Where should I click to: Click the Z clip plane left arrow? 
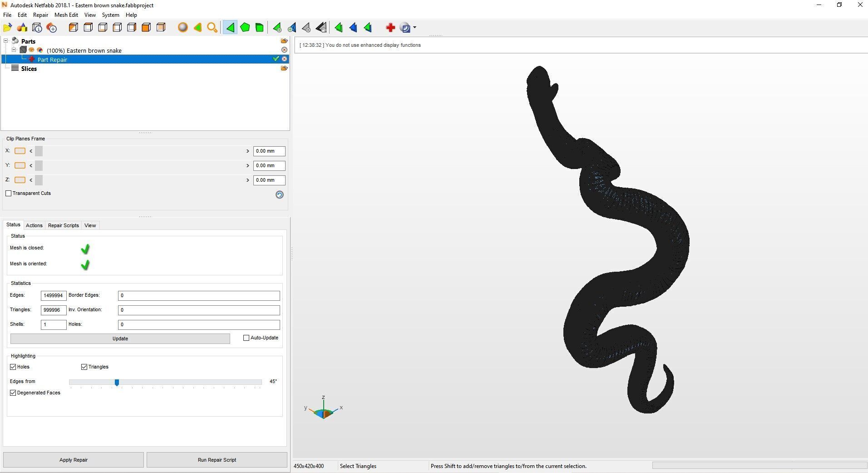coord(31,180)
